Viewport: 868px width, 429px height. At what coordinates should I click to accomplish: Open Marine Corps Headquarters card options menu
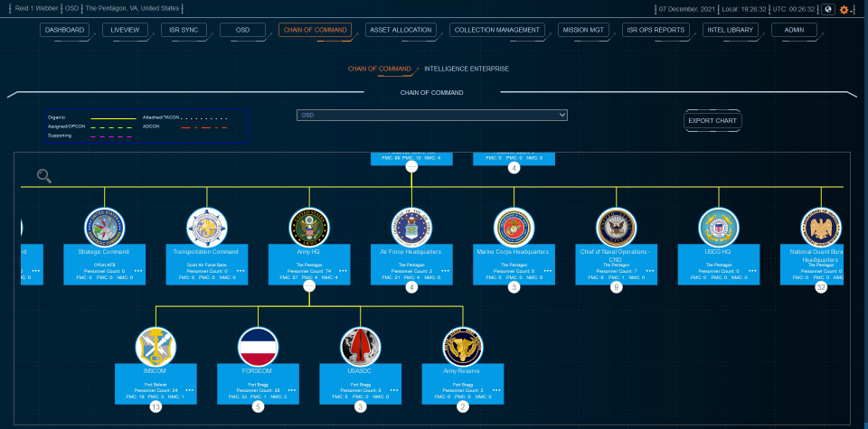(x=548, y=271)
